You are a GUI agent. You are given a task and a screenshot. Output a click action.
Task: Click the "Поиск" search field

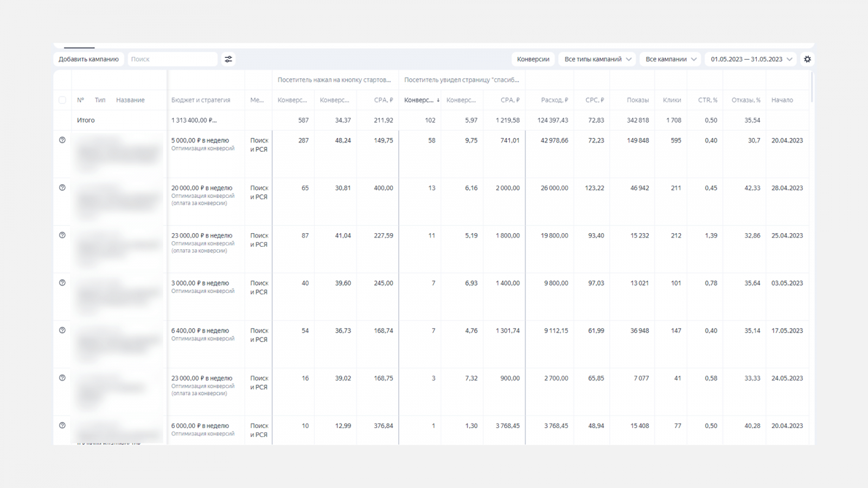(173, 59)
